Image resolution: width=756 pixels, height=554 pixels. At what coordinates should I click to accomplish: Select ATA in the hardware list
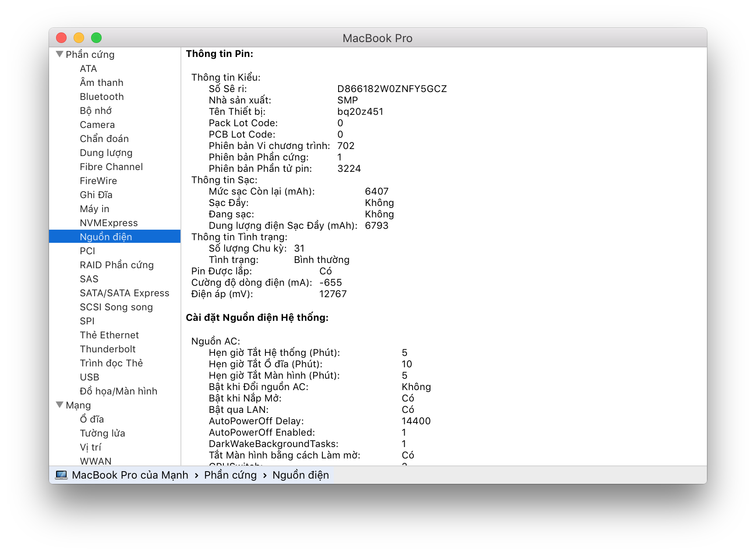(88, 69)
